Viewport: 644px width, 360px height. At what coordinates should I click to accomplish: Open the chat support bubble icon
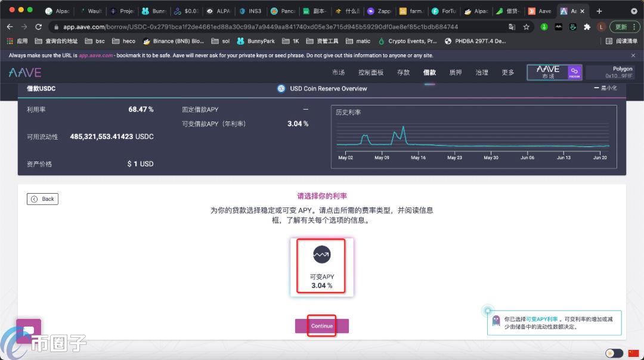click(x=29, y=331)
